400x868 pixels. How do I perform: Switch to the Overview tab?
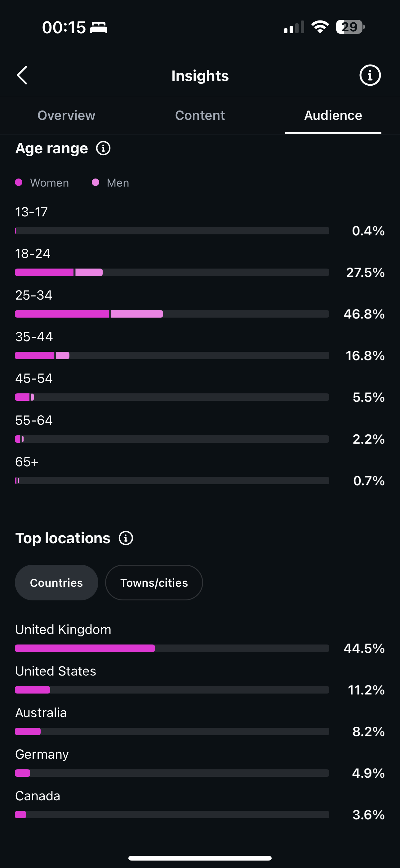tap(66, 115)
